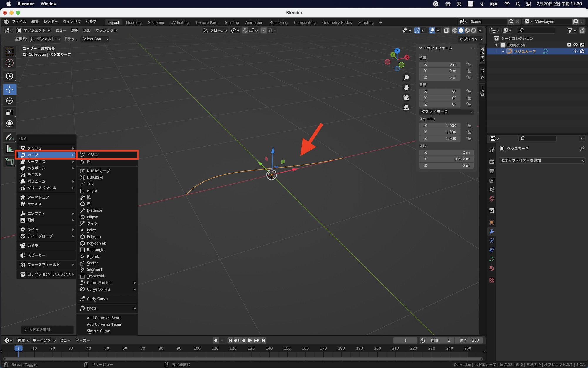The image size is (588, 368).
Task: Toggle lock on Location X field
Action: 469,64
